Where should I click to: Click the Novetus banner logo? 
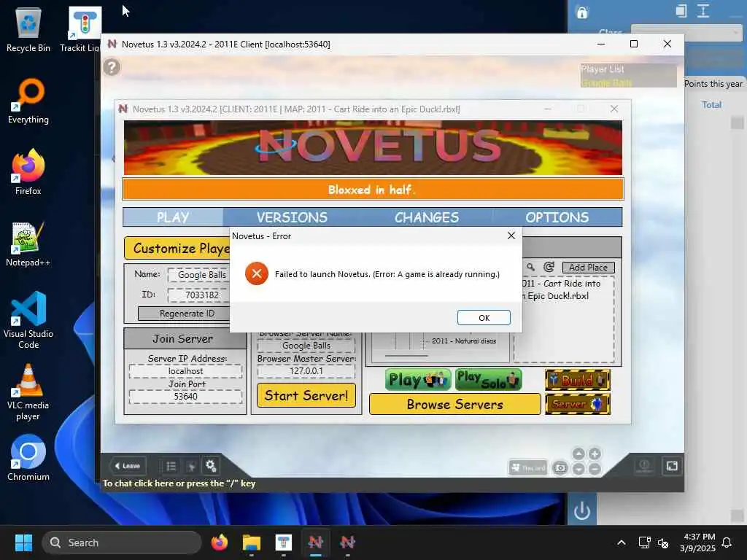(373, 147)
